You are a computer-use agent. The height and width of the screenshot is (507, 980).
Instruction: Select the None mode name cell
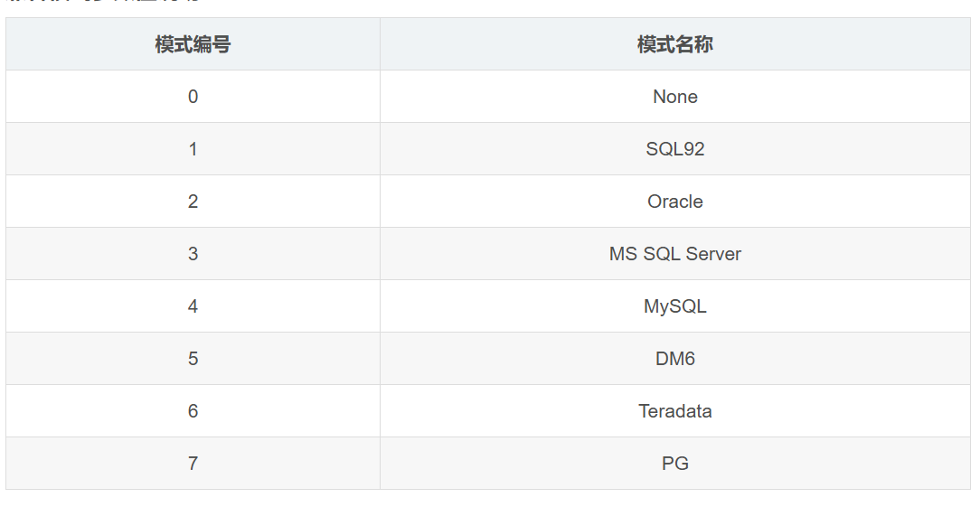coord(675,97)
